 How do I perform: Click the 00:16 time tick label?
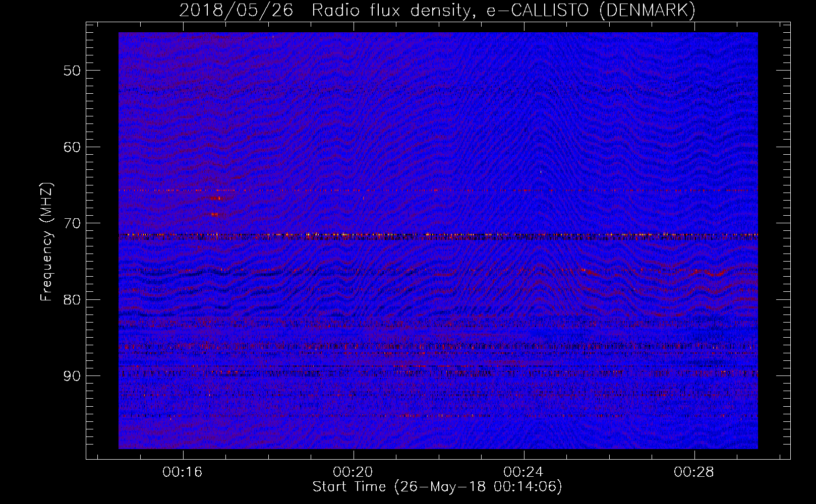tap(183, 472)
